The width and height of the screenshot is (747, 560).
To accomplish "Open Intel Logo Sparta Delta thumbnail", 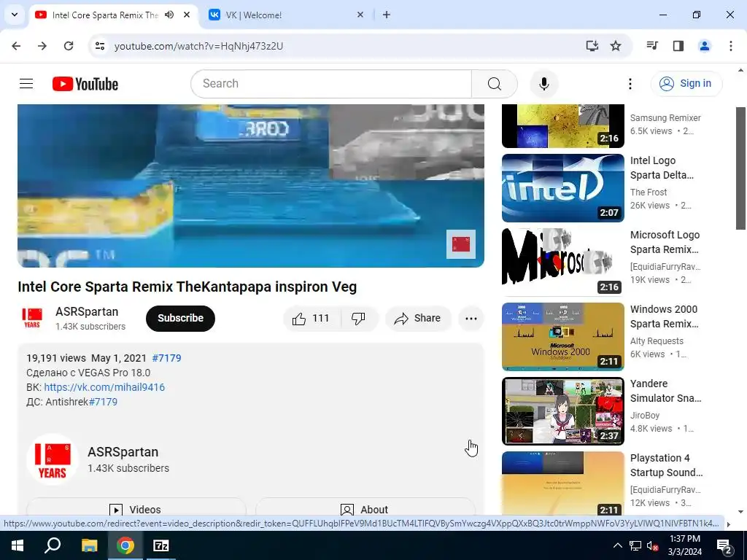I will [x=562, y=187].
